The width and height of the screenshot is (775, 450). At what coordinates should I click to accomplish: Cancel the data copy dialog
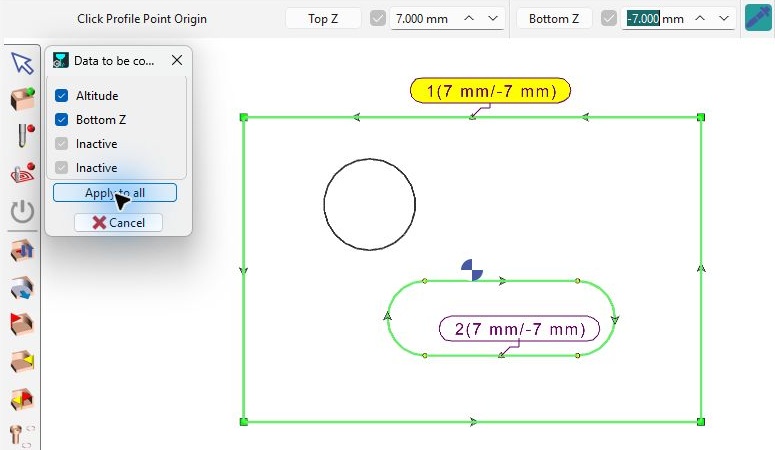(x=118, y=223)
